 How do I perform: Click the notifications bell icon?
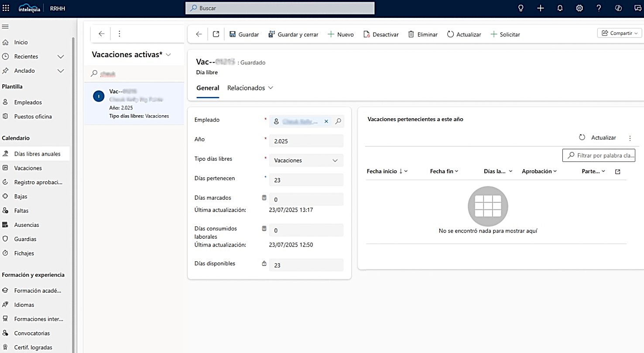pyautogui.click(x=560, y=8)
